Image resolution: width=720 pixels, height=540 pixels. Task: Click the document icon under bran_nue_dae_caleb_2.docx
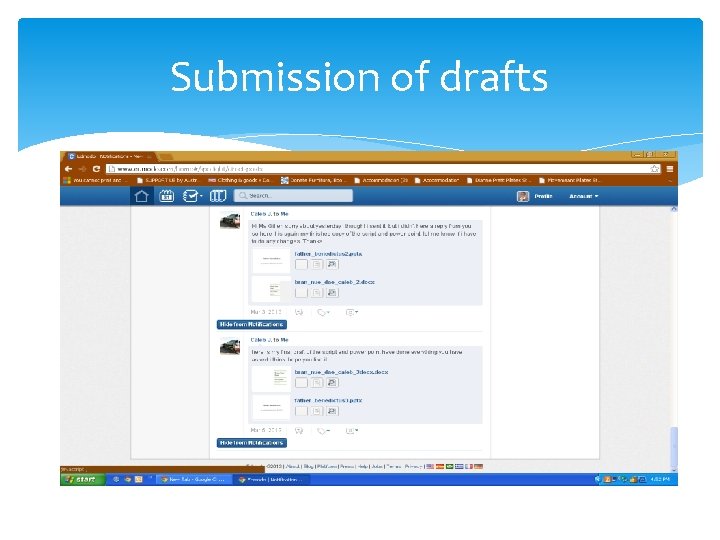click(x=317, y=293)
